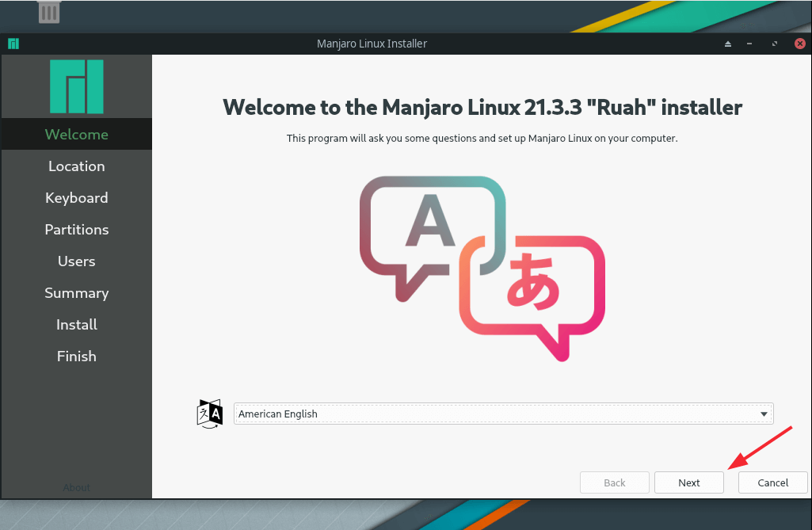Open the Partitions step
Screen dimensions: 812x530
[76, 230]
